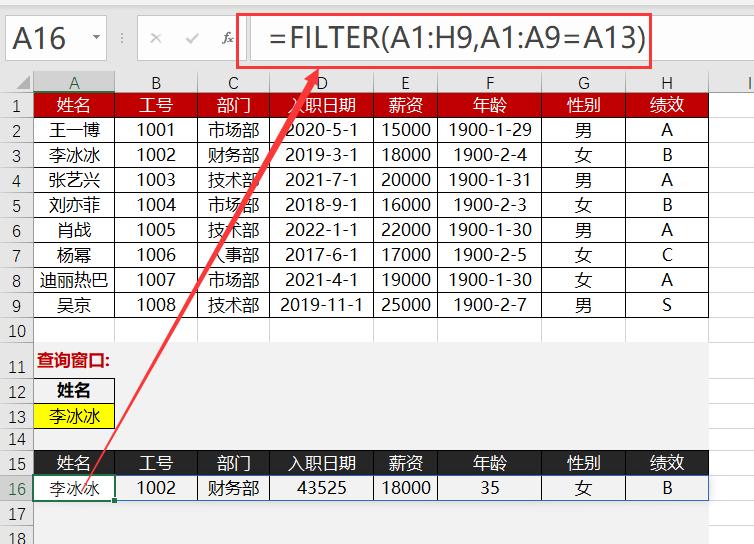Screen dimensions: 754x544
Task: Click result cell 35 in row 16
Action: click(x=490, y=488)
